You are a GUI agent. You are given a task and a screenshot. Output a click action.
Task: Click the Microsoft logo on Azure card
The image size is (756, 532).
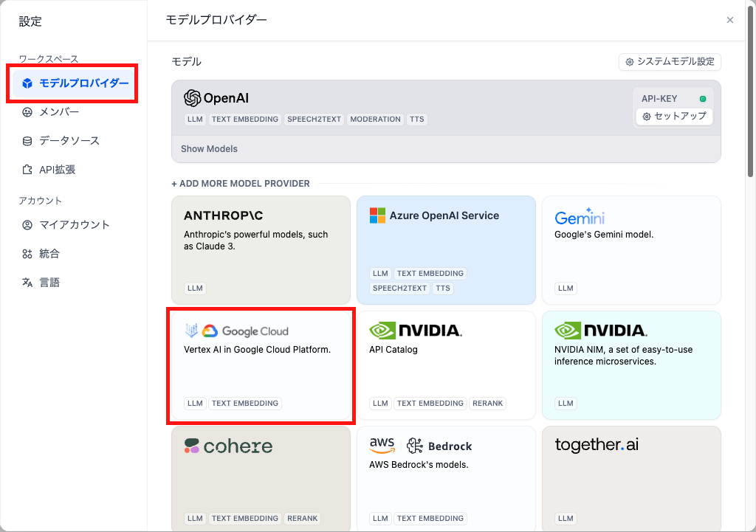click(x=377, y=215)
